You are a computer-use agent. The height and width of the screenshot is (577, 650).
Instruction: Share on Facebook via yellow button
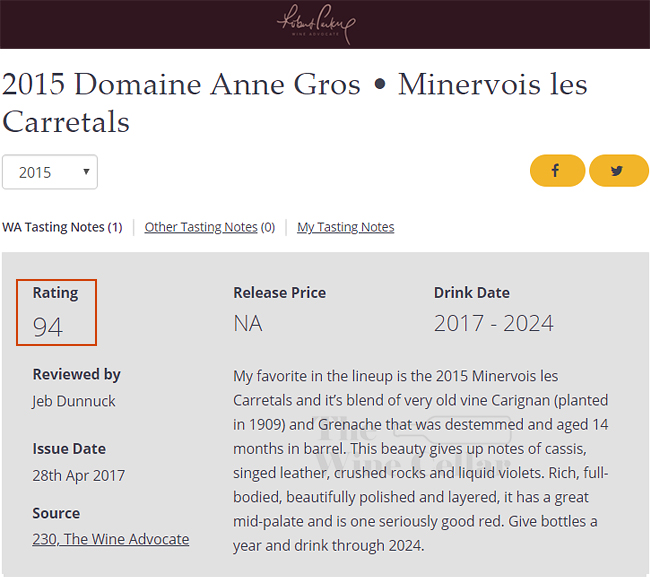pos(557,170)
